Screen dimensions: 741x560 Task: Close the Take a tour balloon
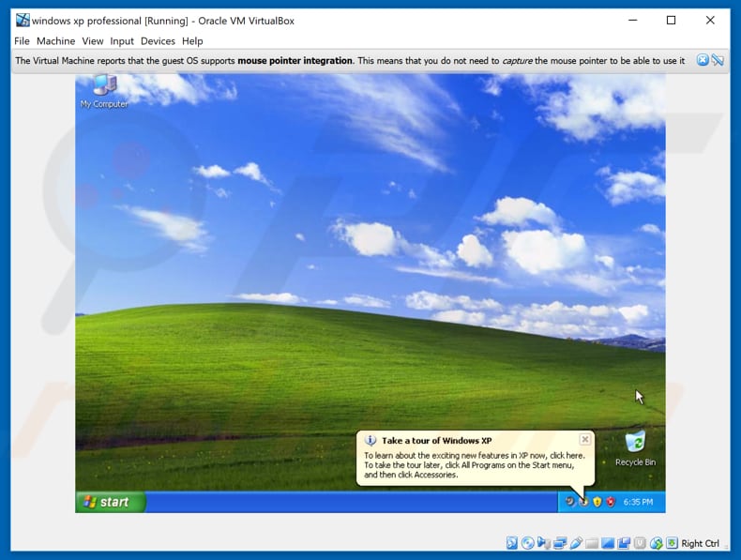point(585,440)
